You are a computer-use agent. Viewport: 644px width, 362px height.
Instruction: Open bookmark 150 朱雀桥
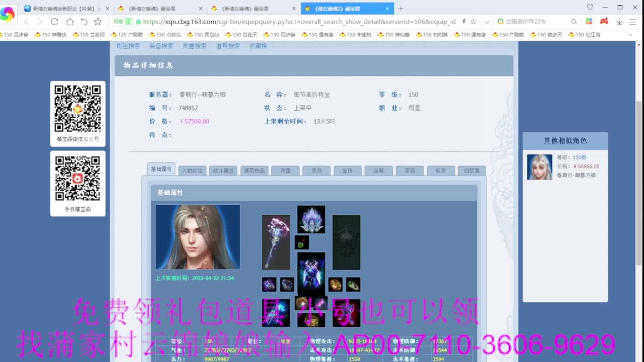(355, 35)
